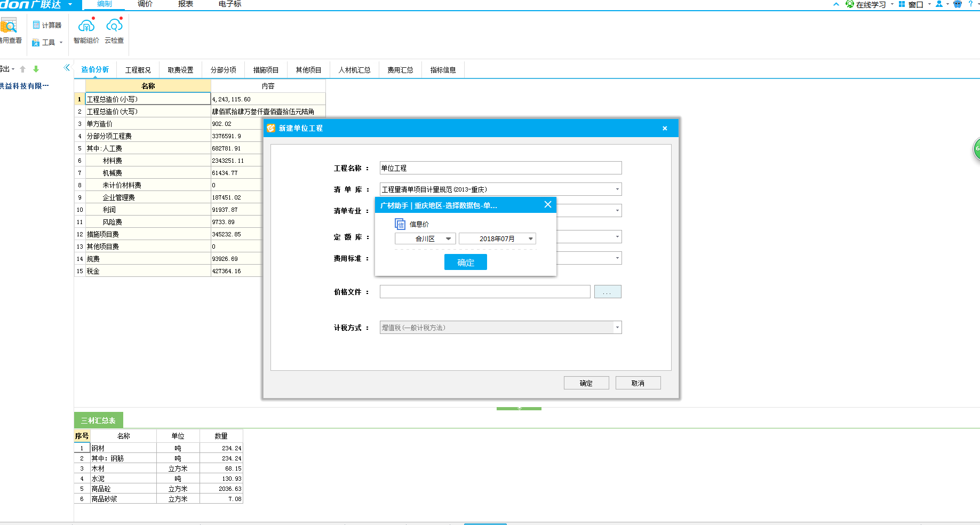Select the 措施项目 tab
This screenshot has width=980, height=525.
[266, 70]
